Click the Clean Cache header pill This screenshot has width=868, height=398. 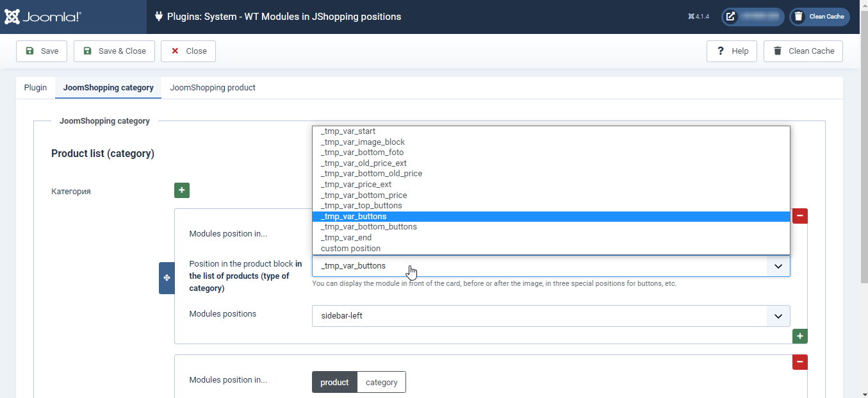pos(819,17)
